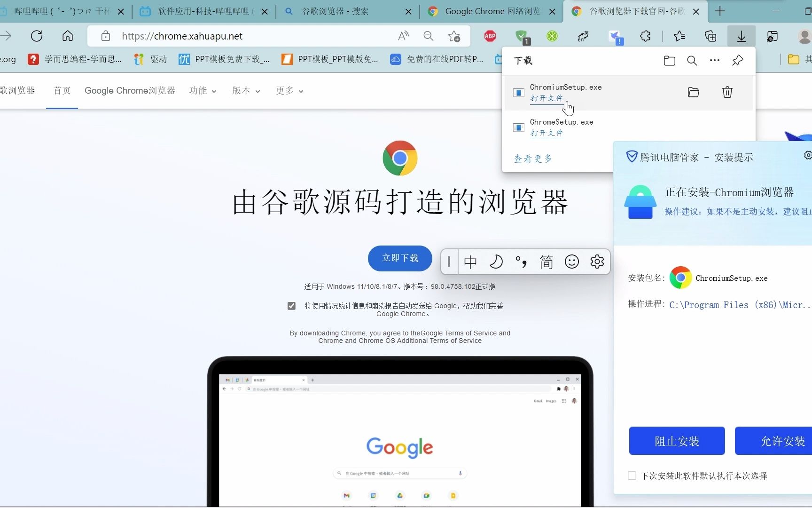Search downloads with magnifier icon
The width and height of the screenshot is (812, 508).
692,61
